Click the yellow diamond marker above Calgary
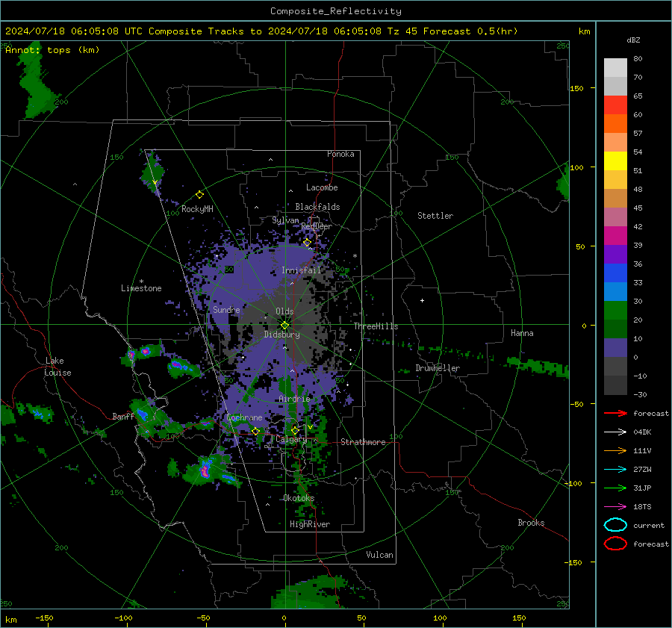672x628 pixels. pos(295,430)
